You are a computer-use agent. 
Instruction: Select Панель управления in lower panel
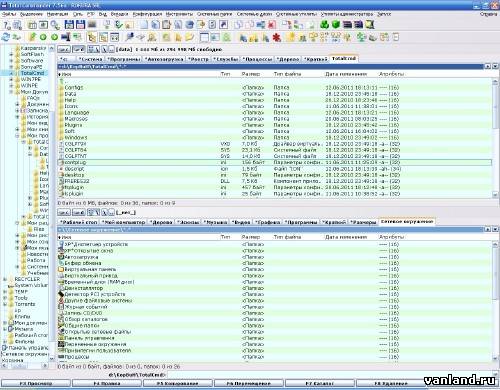click(275, 338)
